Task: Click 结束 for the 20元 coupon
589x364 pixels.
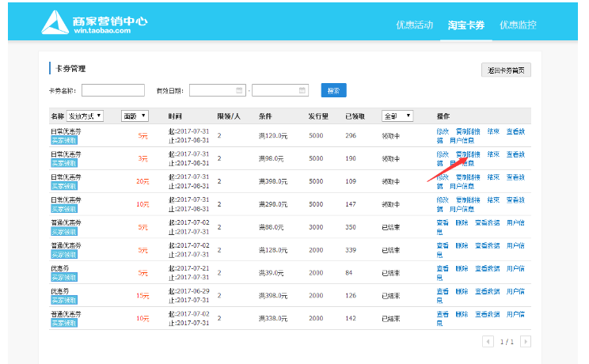Action: pyautogui.click(x=493, y=177)
